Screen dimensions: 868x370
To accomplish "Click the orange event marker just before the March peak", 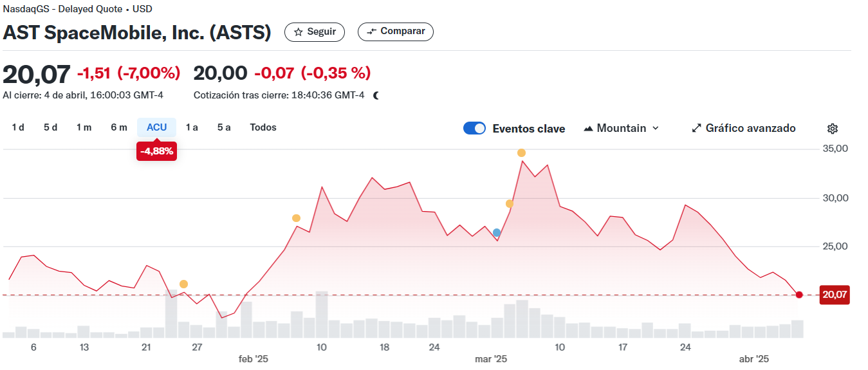I will click(510, 203).
